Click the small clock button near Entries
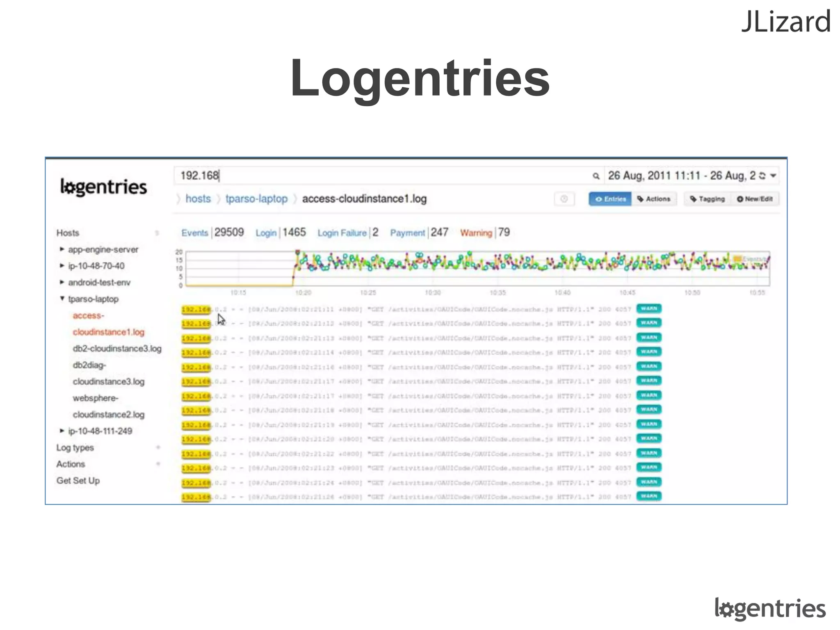Viewport: 840px width, 630px height. (x=564, y=199)
